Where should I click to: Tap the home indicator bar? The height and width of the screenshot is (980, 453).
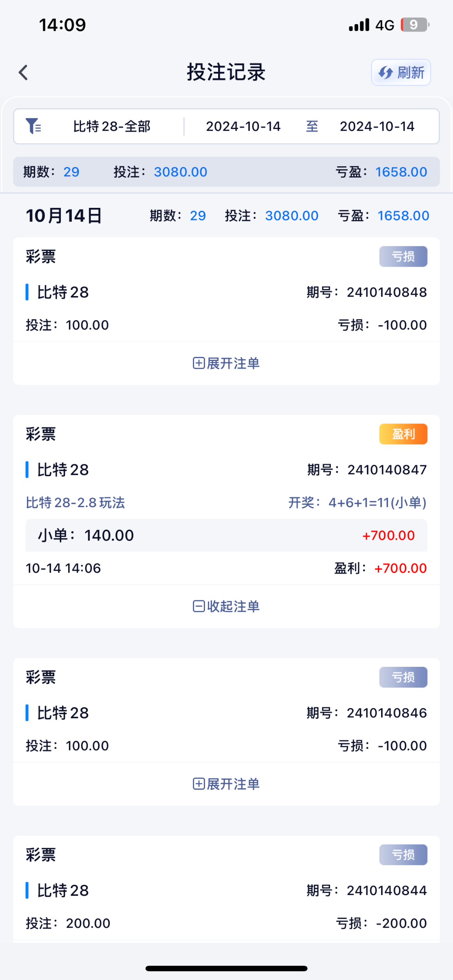click(x=226, y=969)
